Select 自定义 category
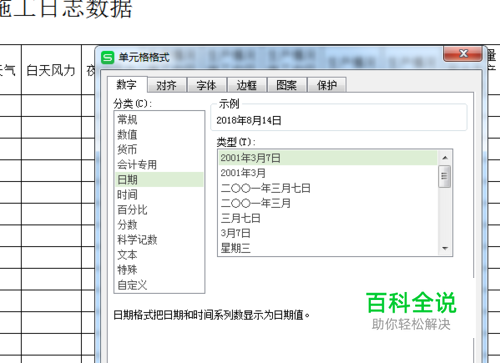 (x=159, y=285)
